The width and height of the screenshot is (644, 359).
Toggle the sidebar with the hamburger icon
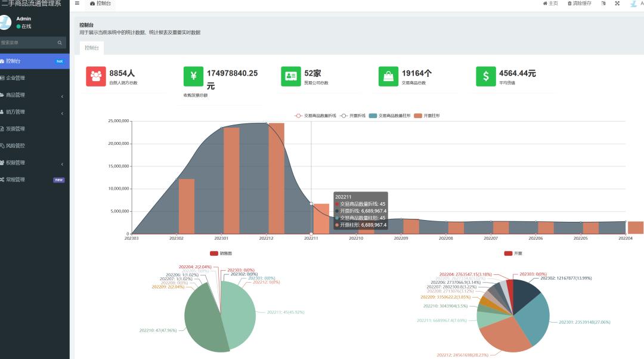click(77, 4)
